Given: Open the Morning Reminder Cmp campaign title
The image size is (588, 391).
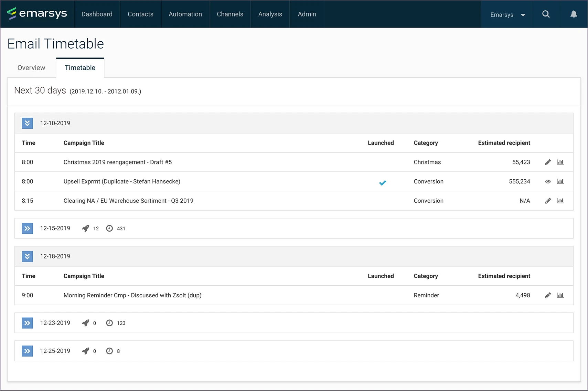Looking at the screenshot, I should point(132,295).
